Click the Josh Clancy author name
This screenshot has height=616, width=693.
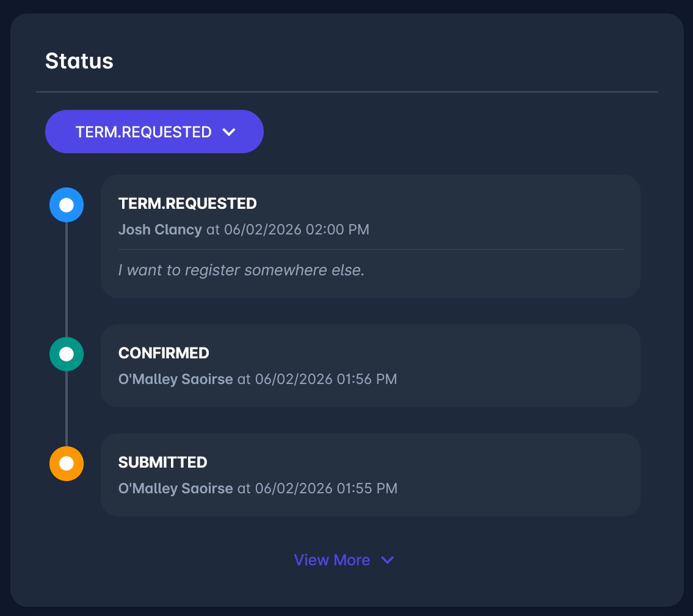point(160,230)
